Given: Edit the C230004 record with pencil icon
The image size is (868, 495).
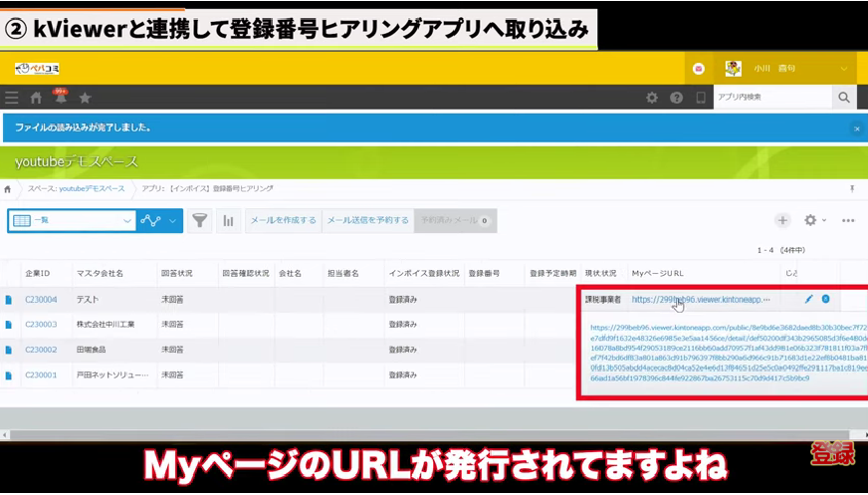Looking at the screenshot, I should click(808, 299).
